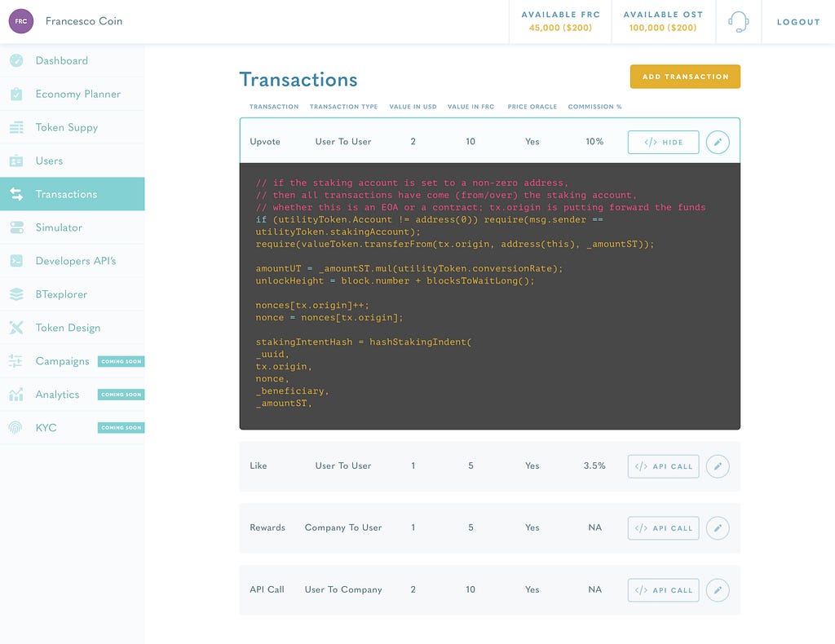Click Logout
The image size is (835, 644).
click(x=798, y=22)
